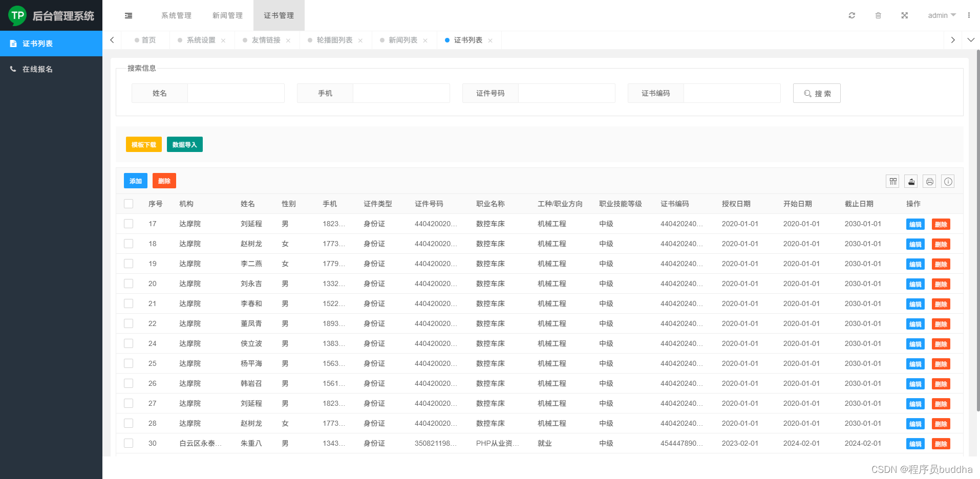Check row 21 李春和 checkbox

coord(129,303)
